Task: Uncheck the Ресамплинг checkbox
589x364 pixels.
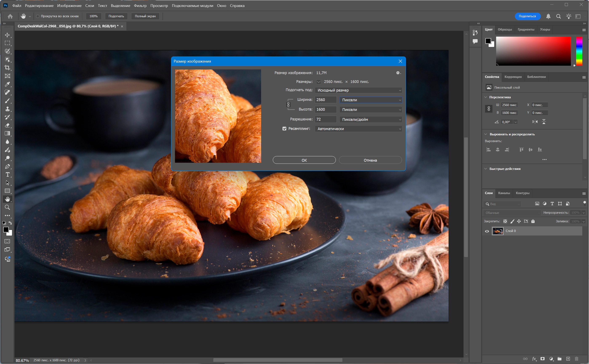Action: tap(284, 129)
